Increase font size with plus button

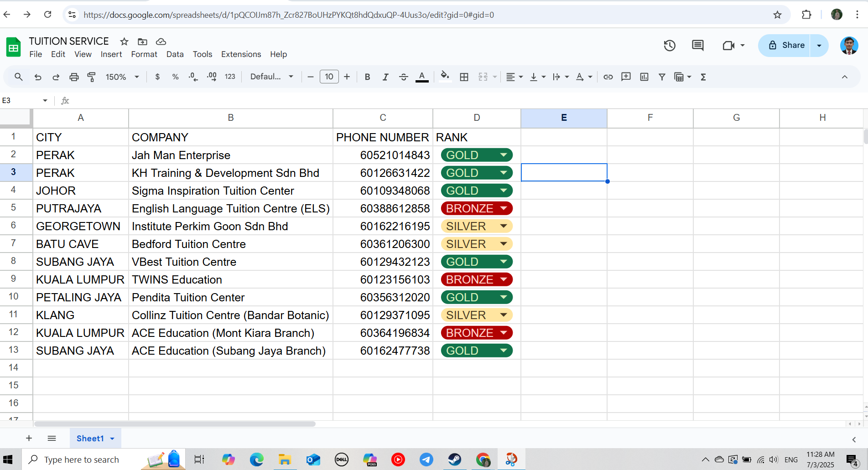[x=347, y=77]
